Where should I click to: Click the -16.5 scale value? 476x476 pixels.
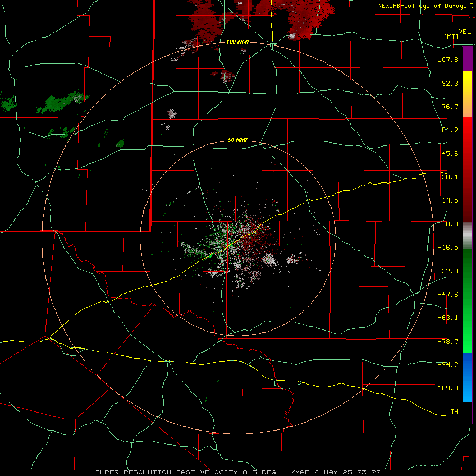click(x=448, y=248)
